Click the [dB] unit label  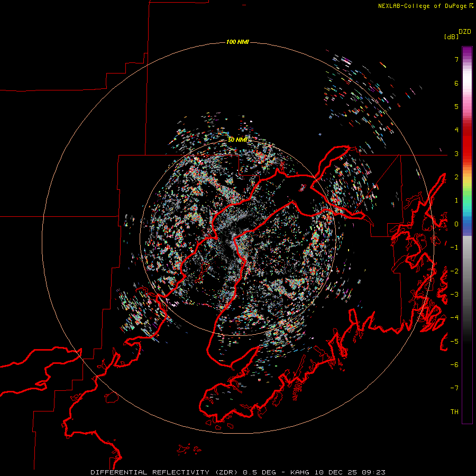click(x=451, y=36)
